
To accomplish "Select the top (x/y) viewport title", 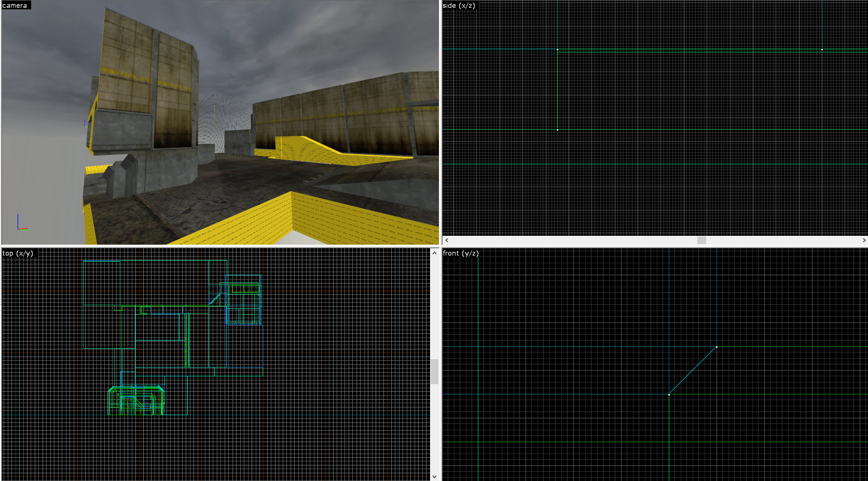I will [18, 253].
